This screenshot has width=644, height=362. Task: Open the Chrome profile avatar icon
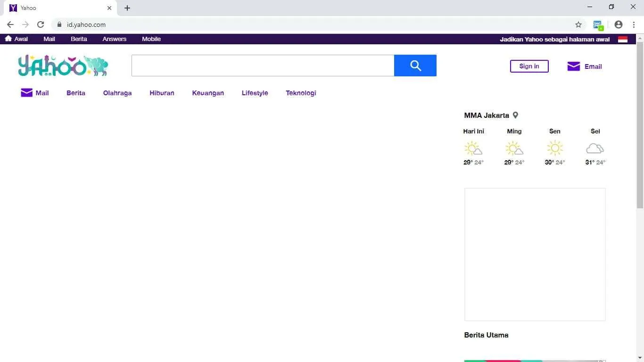pos(619,25)
